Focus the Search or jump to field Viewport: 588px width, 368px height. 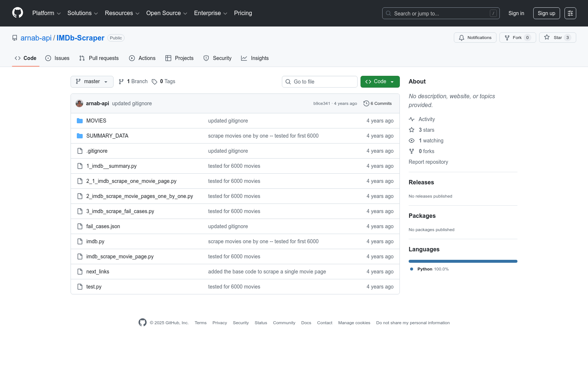pos(441,13)
